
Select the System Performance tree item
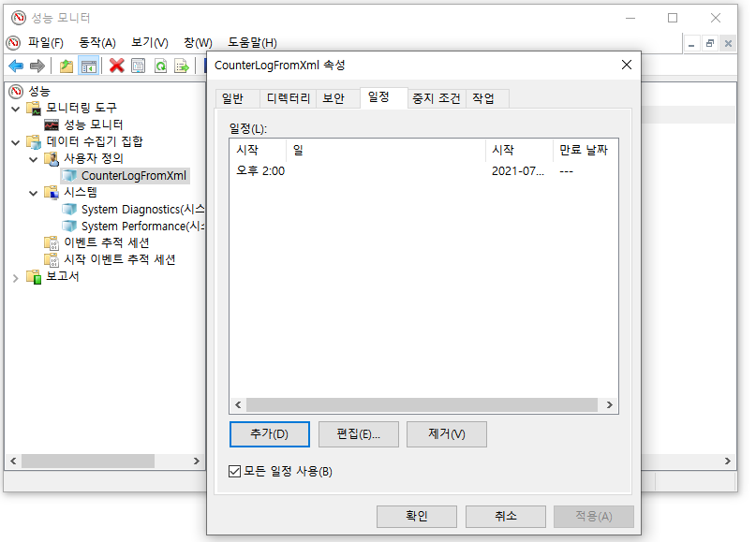[142, 226]
